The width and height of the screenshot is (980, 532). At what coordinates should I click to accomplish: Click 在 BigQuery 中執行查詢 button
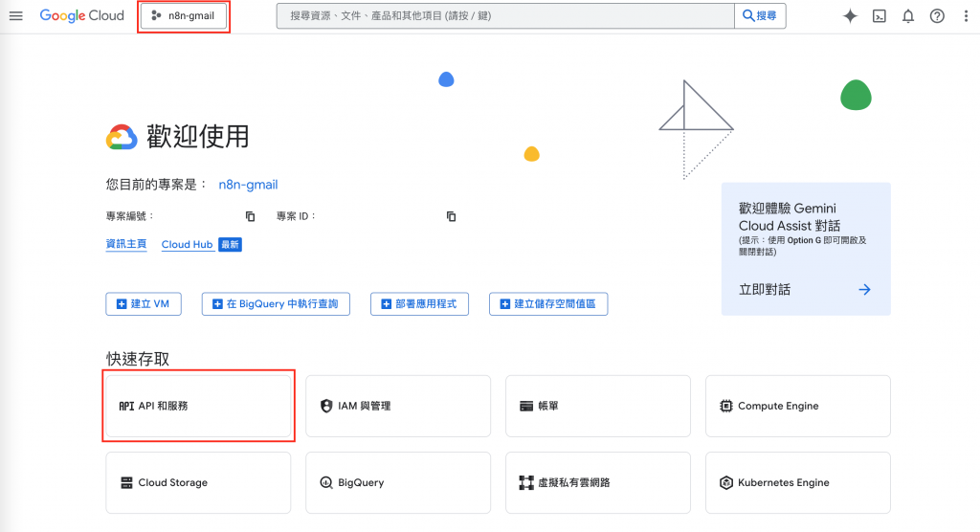[x=276, y=304]
